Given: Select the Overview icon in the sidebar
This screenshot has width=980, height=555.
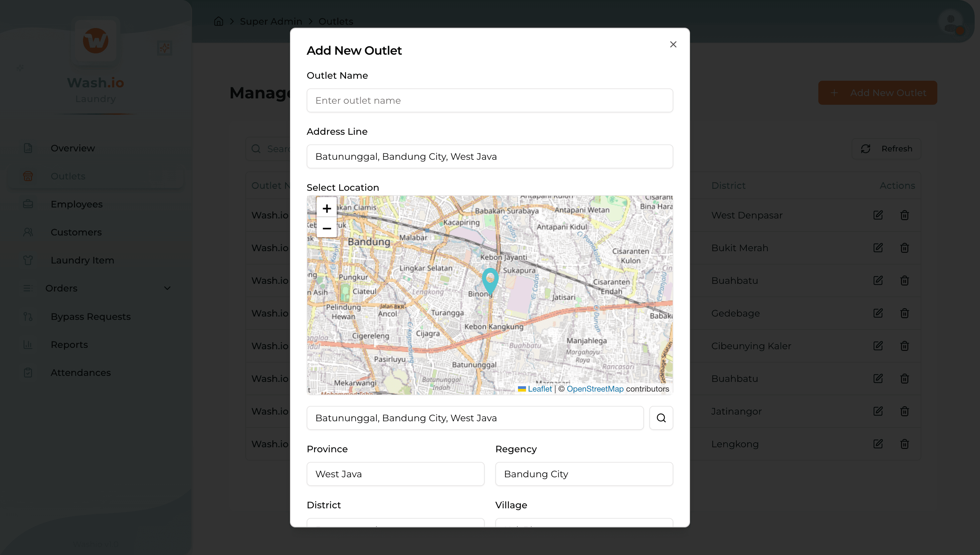Looking at the screenshot, I should 28,148.
